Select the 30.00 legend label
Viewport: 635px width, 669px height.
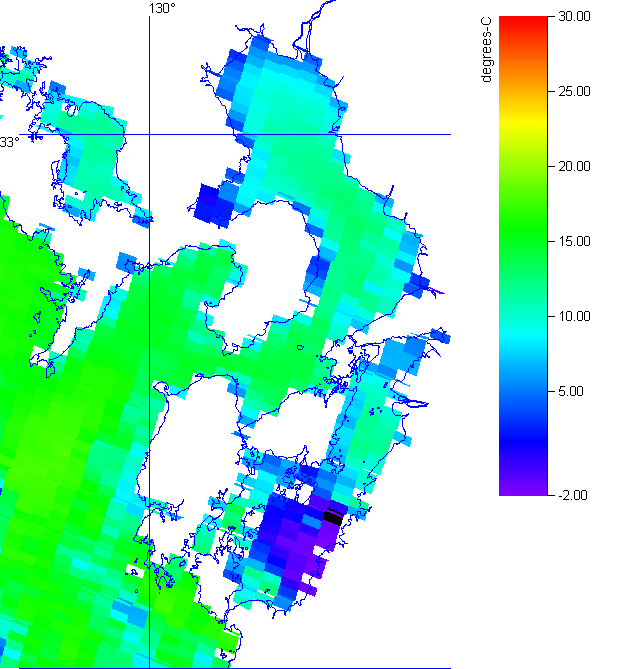[x=574, y=17]
